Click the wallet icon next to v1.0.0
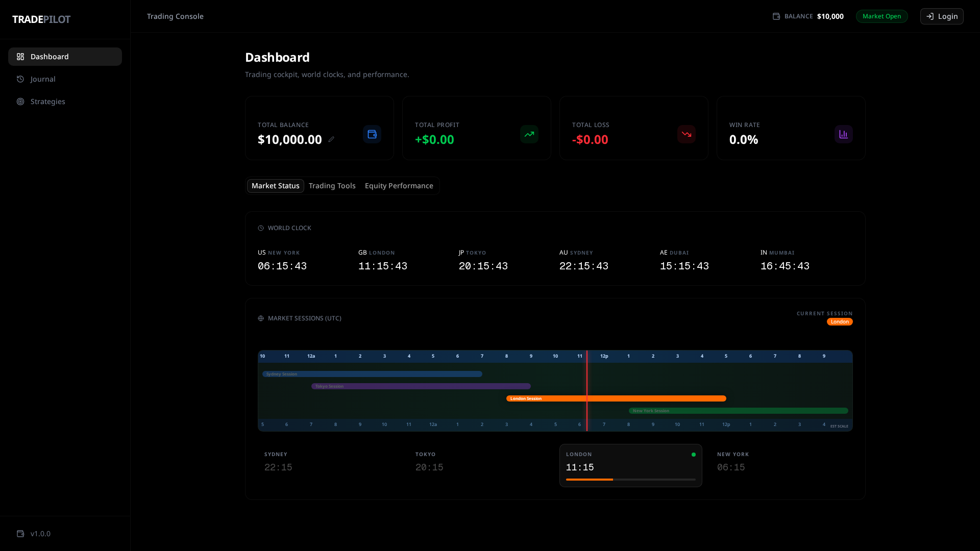This screenshot has width=980, height=551. pyautogui.click(x=20, y=534)
